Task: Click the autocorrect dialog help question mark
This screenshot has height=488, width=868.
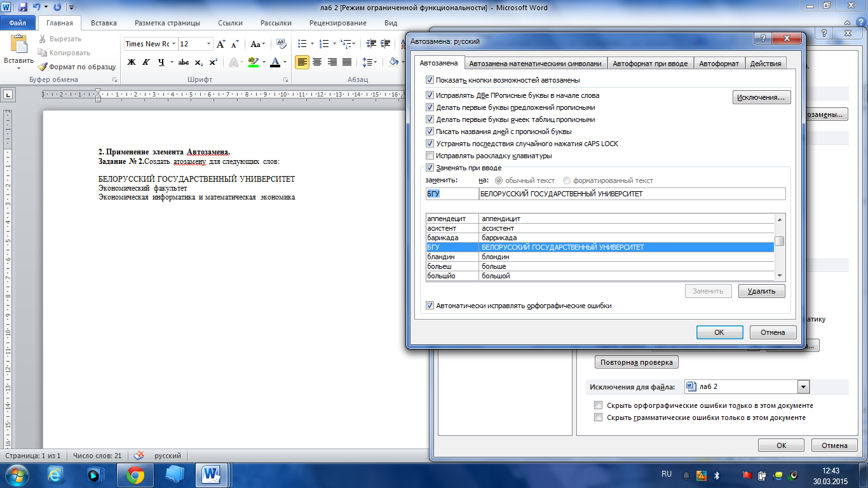Action: coord(763,39)
